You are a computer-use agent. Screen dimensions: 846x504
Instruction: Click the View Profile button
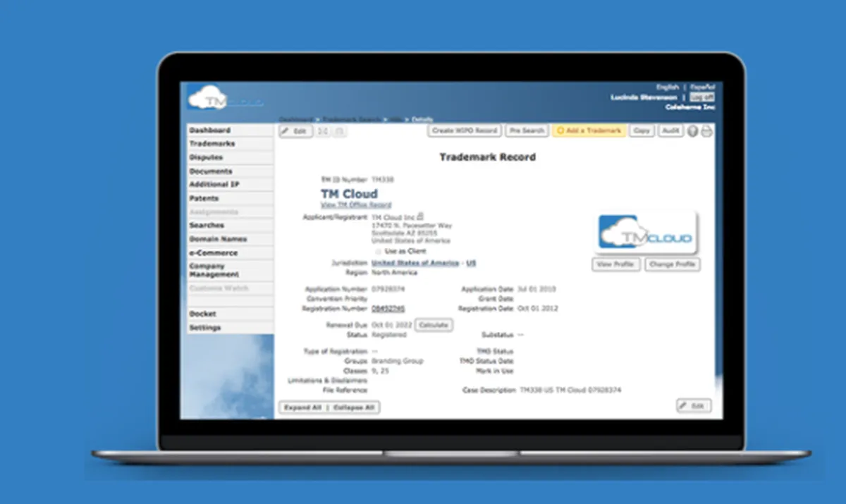point(616,264)
